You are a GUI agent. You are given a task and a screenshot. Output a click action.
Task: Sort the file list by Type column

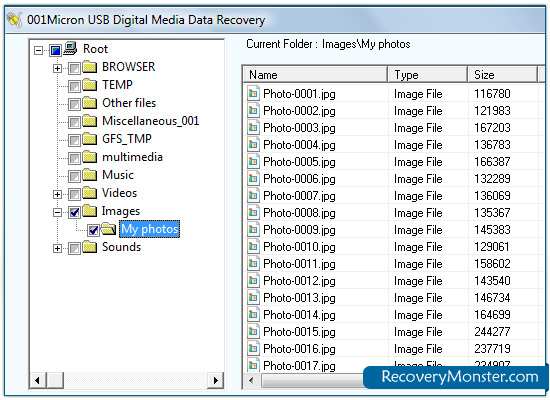click(427, 74)
